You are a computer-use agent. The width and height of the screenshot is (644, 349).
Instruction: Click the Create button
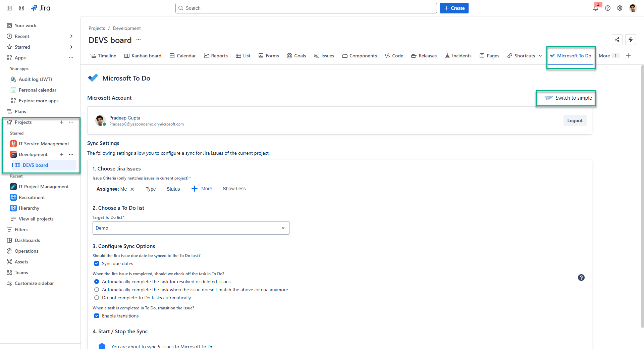pos(454,8)
